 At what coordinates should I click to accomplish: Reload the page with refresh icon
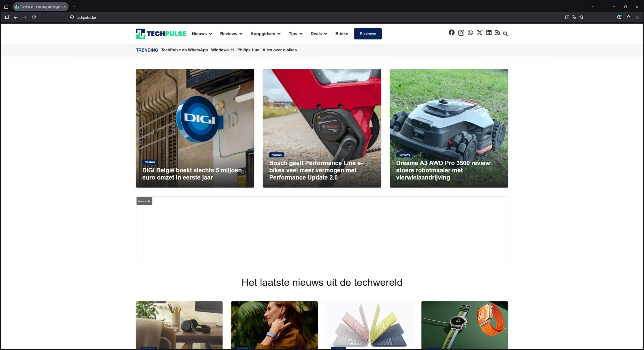pos(34,17)
